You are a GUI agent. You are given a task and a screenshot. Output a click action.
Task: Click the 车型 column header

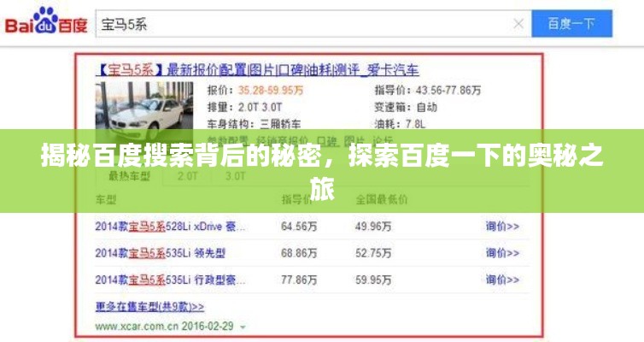(106, 200)
